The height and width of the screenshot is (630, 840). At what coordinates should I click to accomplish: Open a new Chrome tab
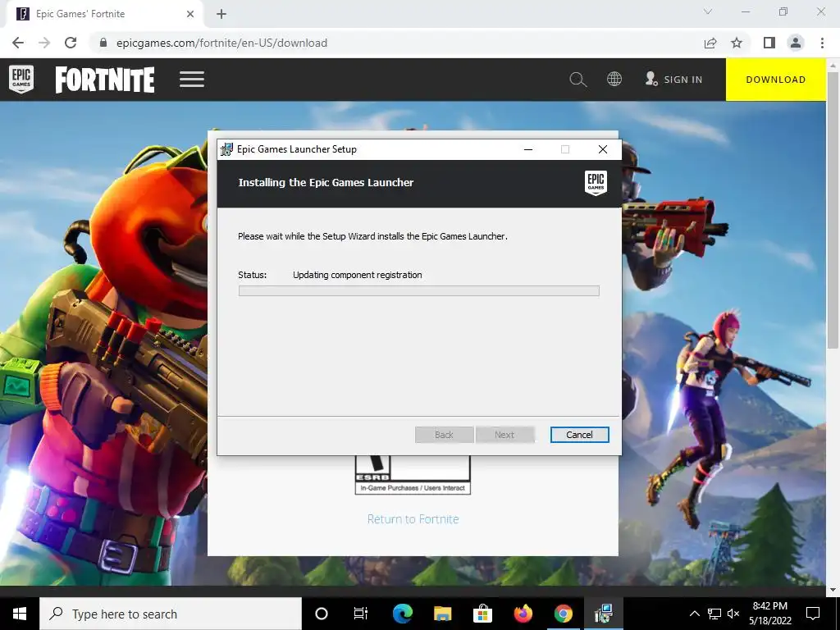point(221,14)
